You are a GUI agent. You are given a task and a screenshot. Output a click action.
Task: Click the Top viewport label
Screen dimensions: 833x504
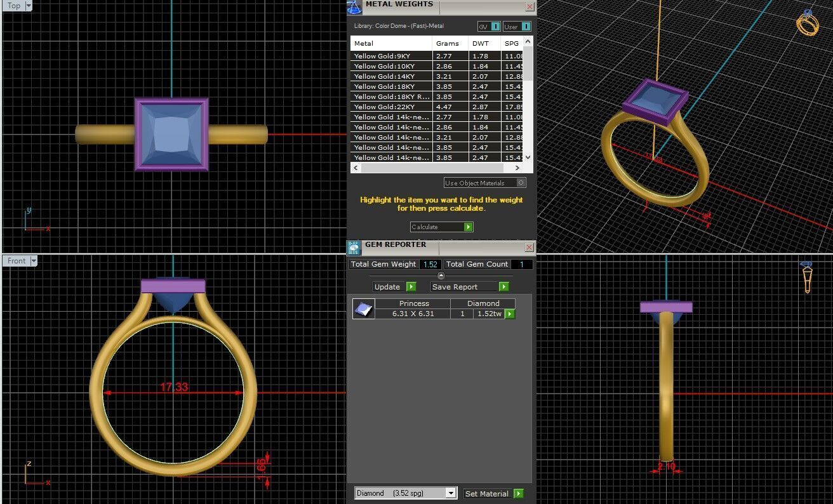click(14, 6)
